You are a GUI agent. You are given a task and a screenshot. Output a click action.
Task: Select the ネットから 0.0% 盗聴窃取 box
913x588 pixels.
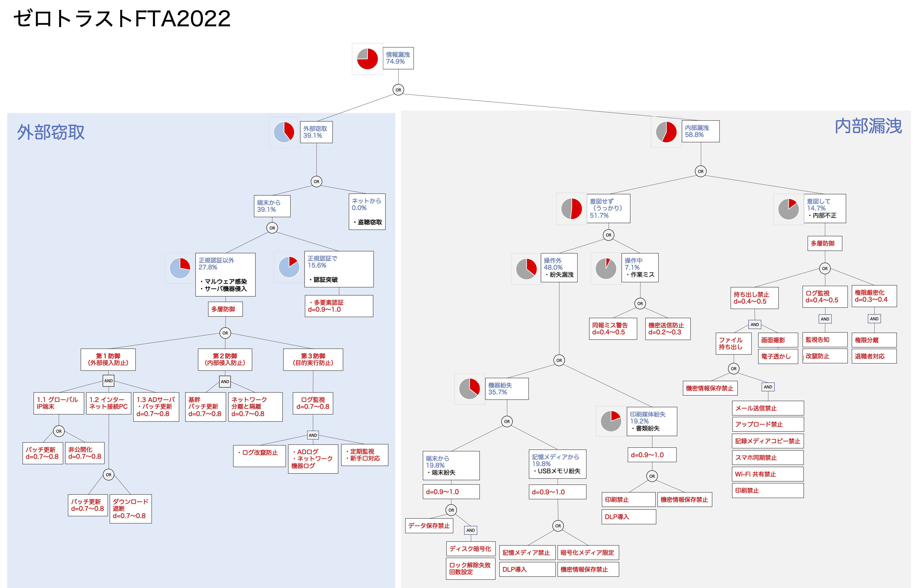pyautogui.click(x=367, y=211)
